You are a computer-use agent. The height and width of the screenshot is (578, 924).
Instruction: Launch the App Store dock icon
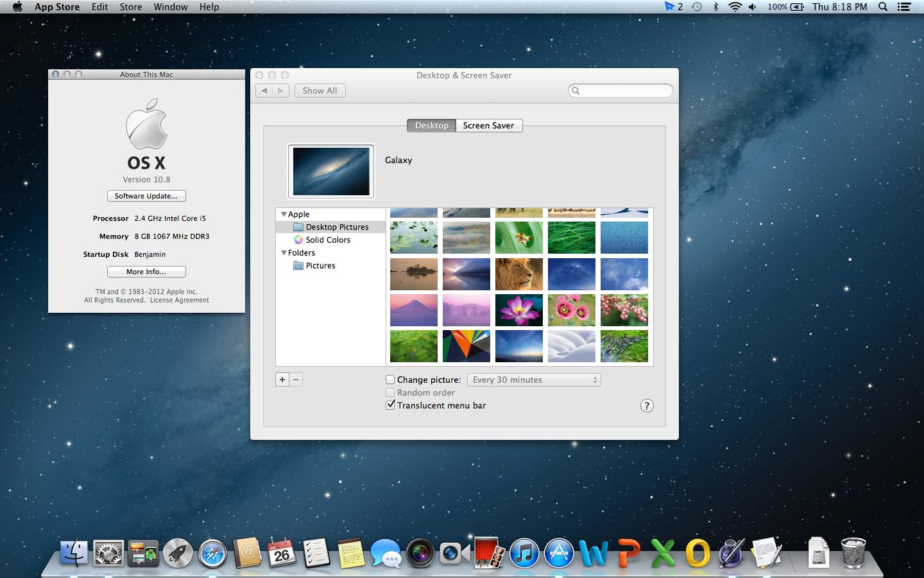tap(559, 553)
